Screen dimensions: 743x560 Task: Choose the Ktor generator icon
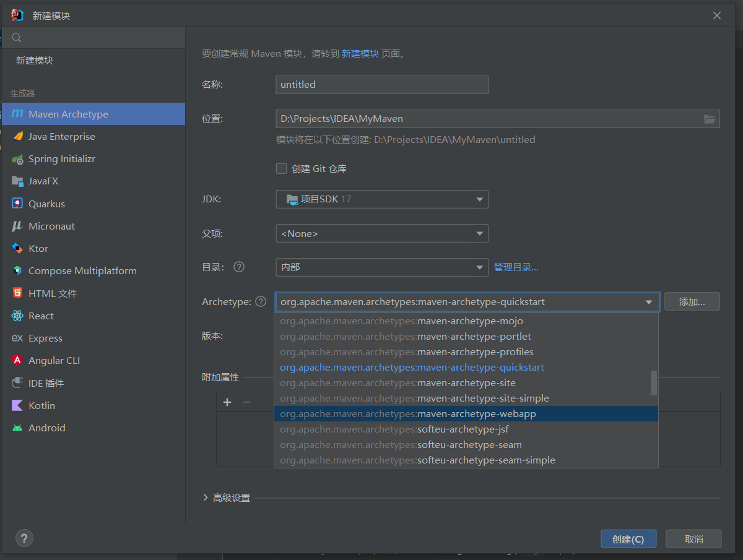(17, 248)
